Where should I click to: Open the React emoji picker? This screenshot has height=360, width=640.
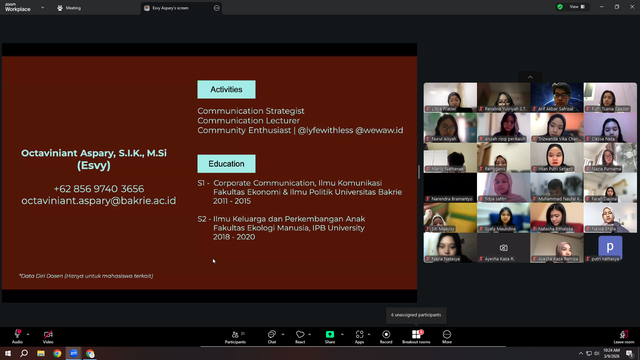point(300,337)
